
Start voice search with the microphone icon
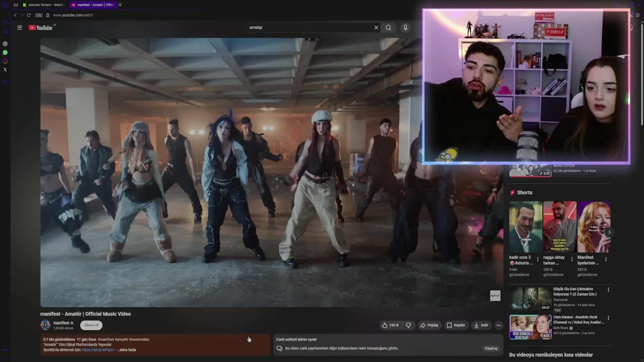tap(406, 28)
